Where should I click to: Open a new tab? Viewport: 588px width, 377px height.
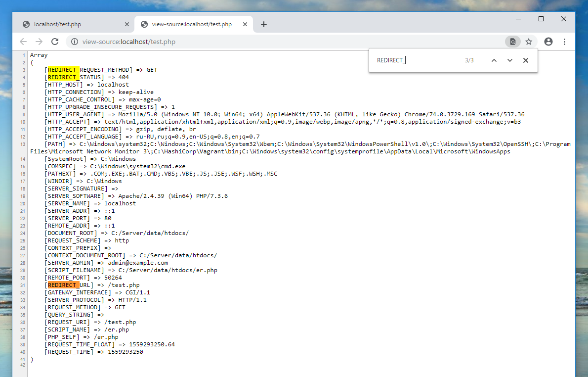pos(264,24)
